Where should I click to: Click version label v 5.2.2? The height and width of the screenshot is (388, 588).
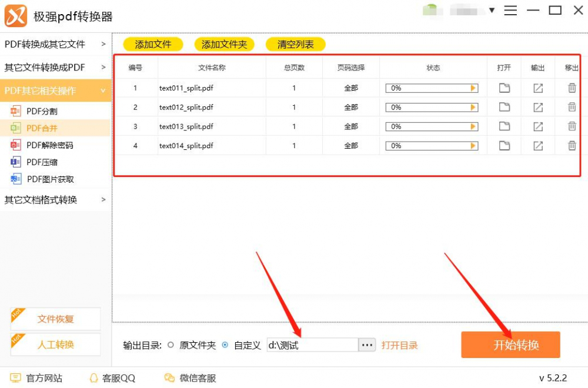[553, 378]
